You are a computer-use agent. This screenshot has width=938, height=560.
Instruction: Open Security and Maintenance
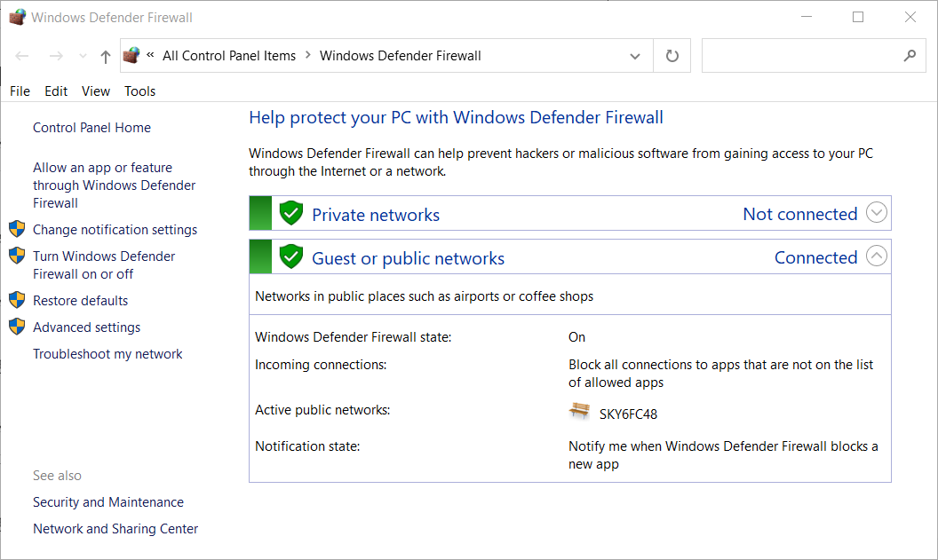coord(108,502)
